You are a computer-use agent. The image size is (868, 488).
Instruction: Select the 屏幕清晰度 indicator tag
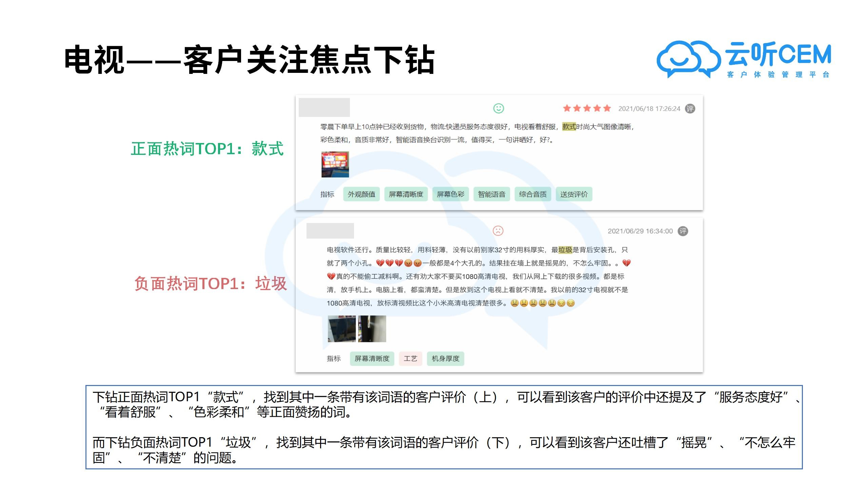pyautogui.click(x=406, y=194)
